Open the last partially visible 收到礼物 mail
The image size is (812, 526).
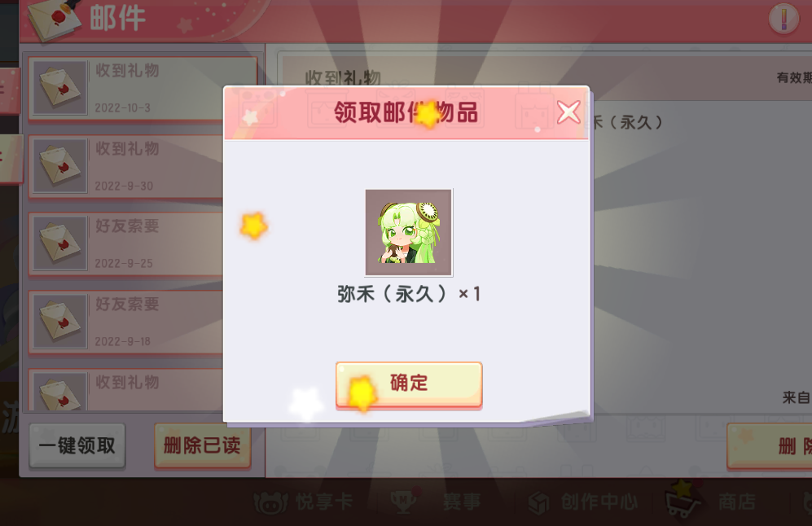point(127,390)
